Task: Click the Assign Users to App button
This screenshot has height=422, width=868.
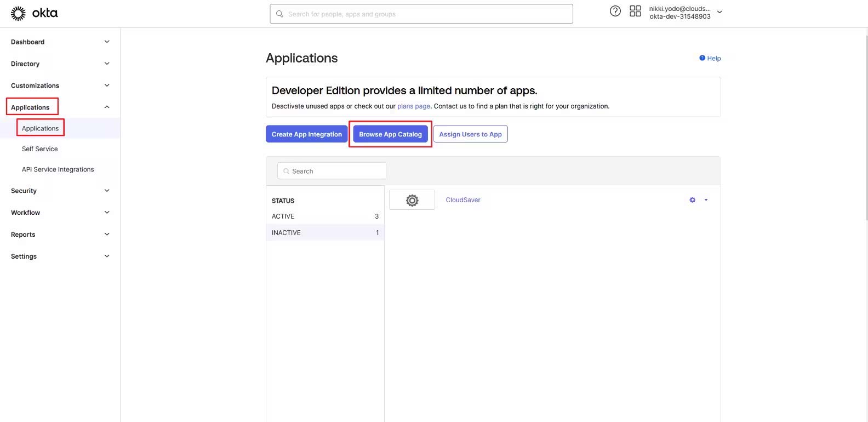Action: tap(470, 134)
